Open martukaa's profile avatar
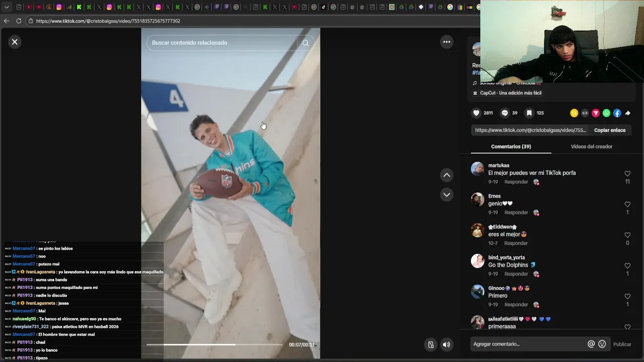This screenshot has width=644, height=362. point(477,168)
